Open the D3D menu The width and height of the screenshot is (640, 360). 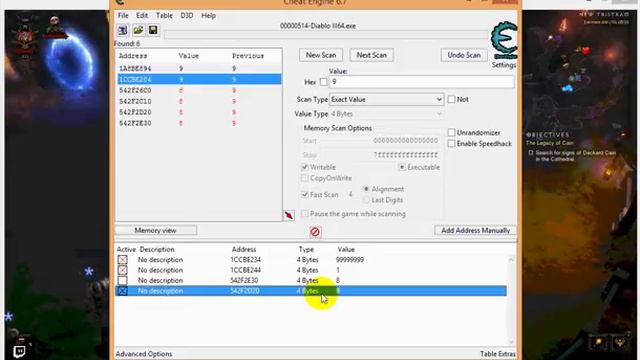tap(187, 16)
